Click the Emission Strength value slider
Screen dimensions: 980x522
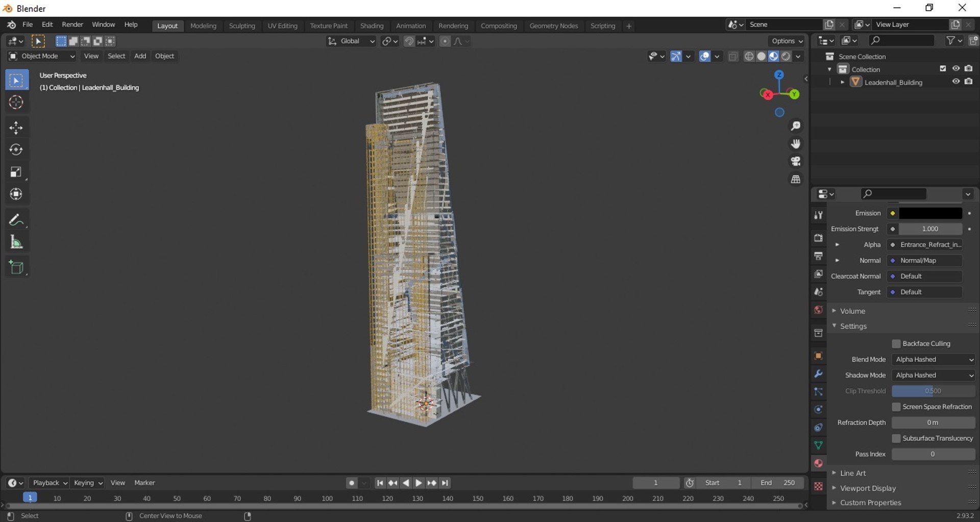[x=930, y=229]
